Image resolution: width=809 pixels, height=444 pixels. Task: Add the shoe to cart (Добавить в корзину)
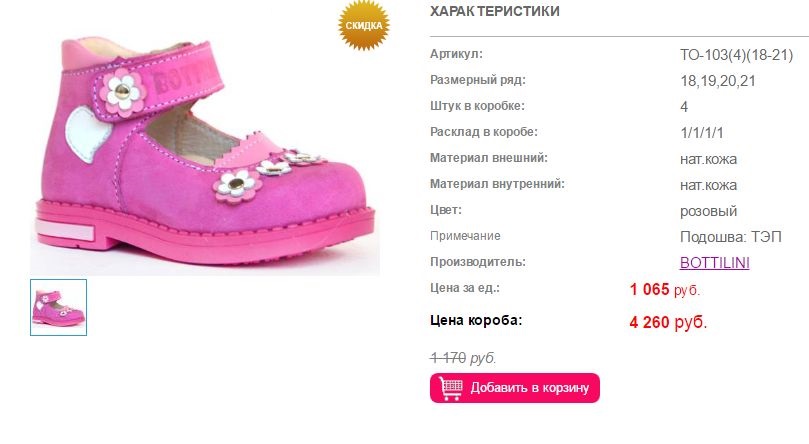(514, 388)
